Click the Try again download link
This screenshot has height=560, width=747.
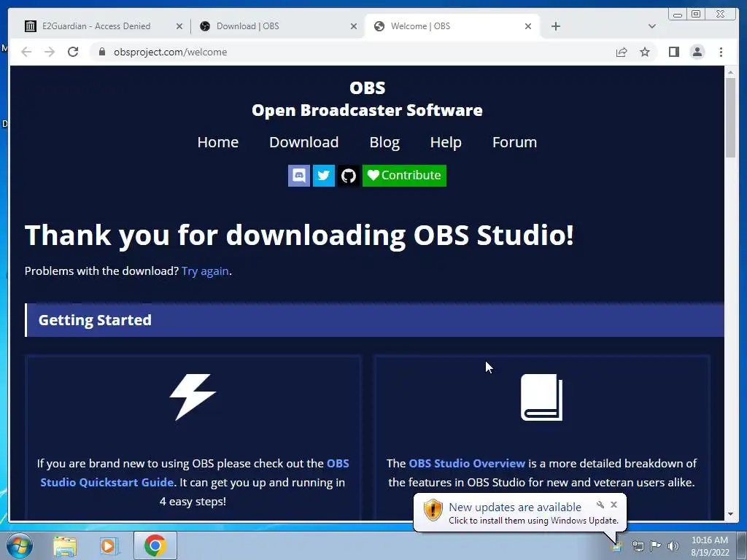coord(205,271)
